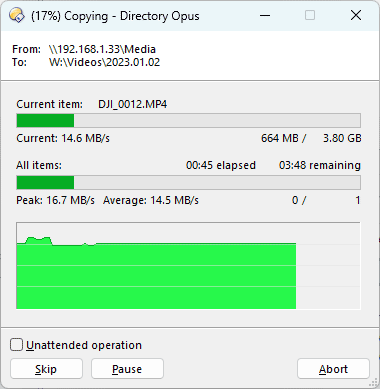Skip the current file copy
The width and height of the screenshot is (380, 389).
click(46, 369)
